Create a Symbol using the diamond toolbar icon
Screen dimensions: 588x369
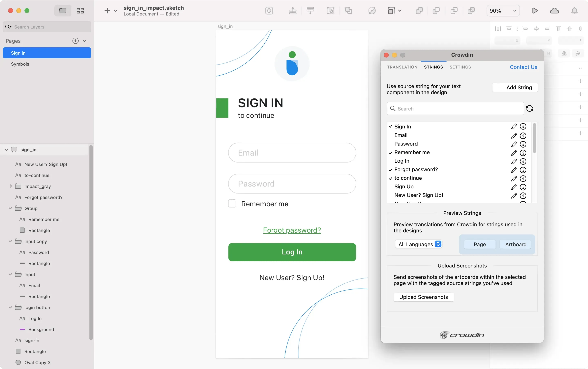(x=269, y=11)
